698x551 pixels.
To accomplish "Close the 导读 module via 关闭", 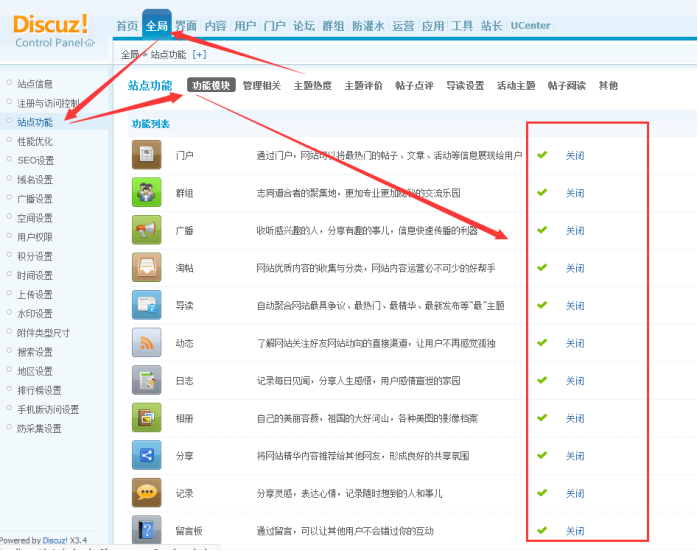I will click(575, 306).
